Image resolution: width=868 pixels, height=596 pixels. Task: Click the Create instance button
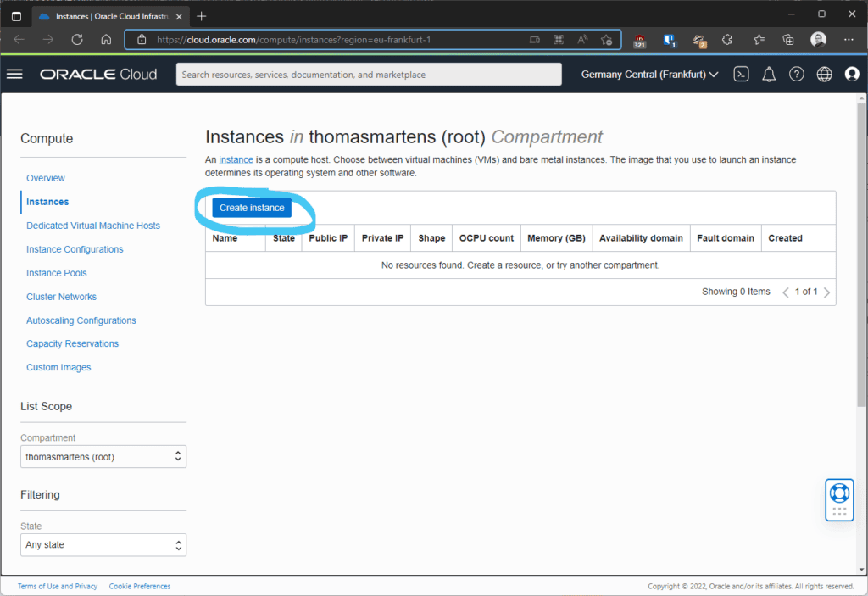[252, 208]
